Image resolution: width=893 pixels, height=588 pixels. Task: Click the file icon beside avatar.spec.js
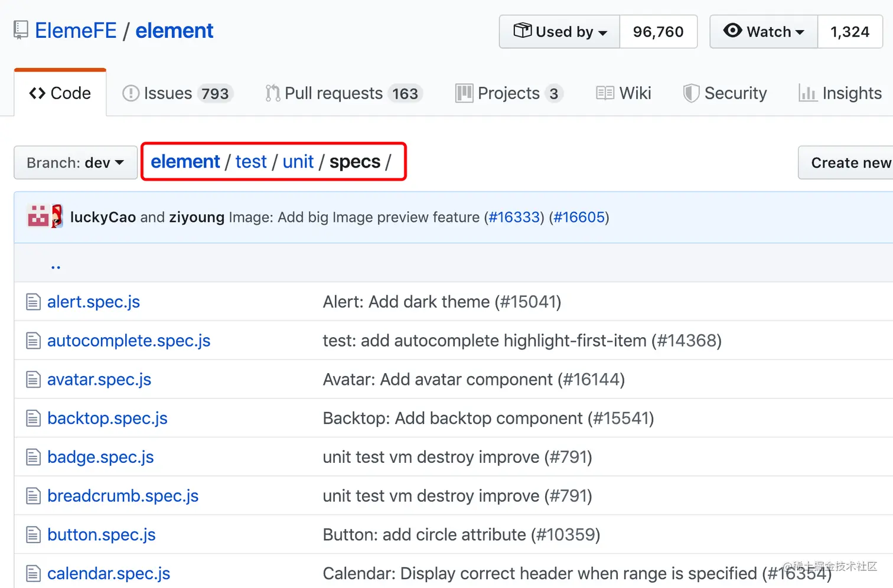pyautogui.click(x=33, y=380)
